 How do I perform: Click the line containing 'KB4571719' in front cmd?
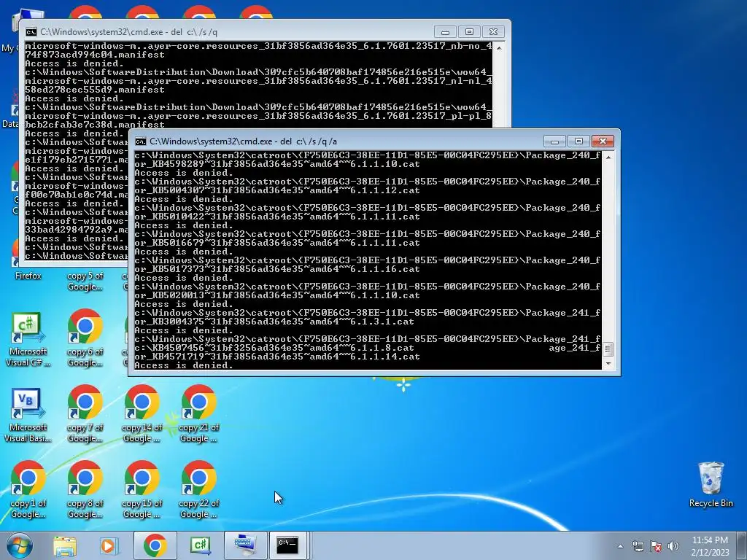(x=276, y=356)
